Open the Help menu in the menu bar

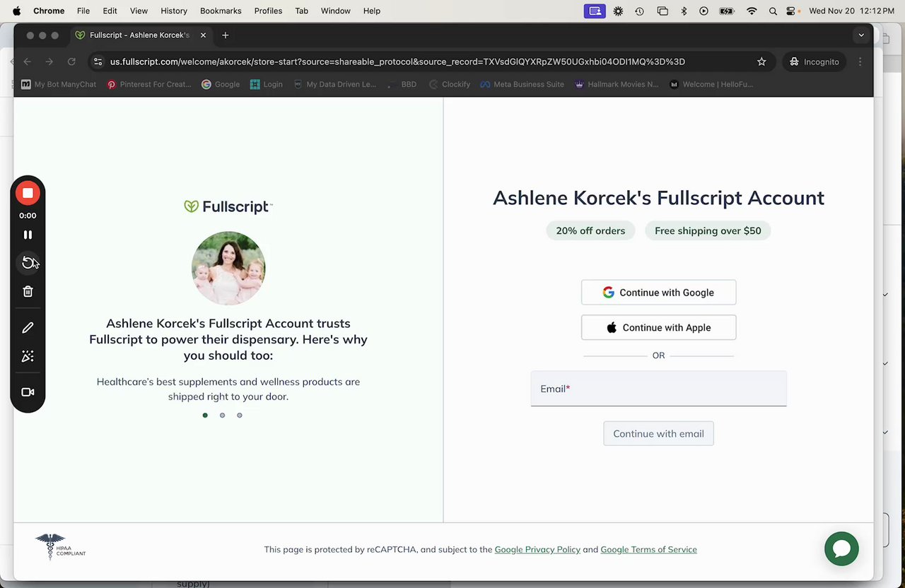point(372,11)
